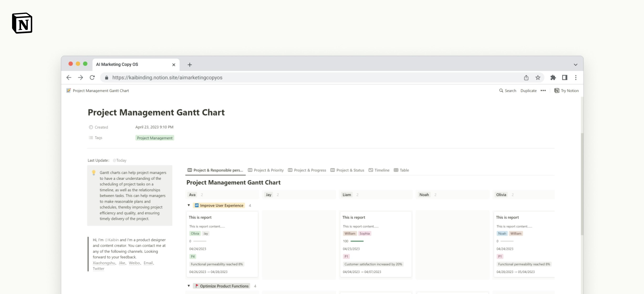The height and width of the screenshot is (294, 644).
Task: Click the Notion icon beside Try Notion
Action: pyautogui.click(x=557, y=91)
